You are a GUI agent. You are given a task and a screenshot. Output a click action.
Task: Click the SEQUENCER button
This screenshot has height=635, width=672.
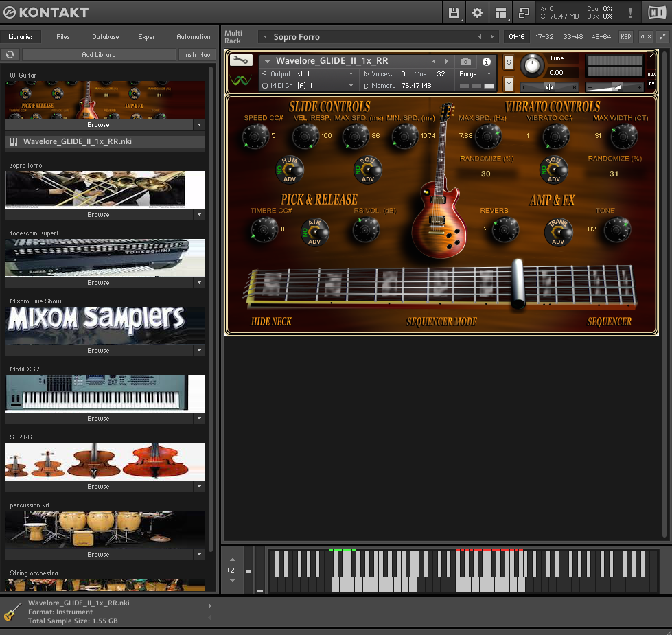point(609,322)
